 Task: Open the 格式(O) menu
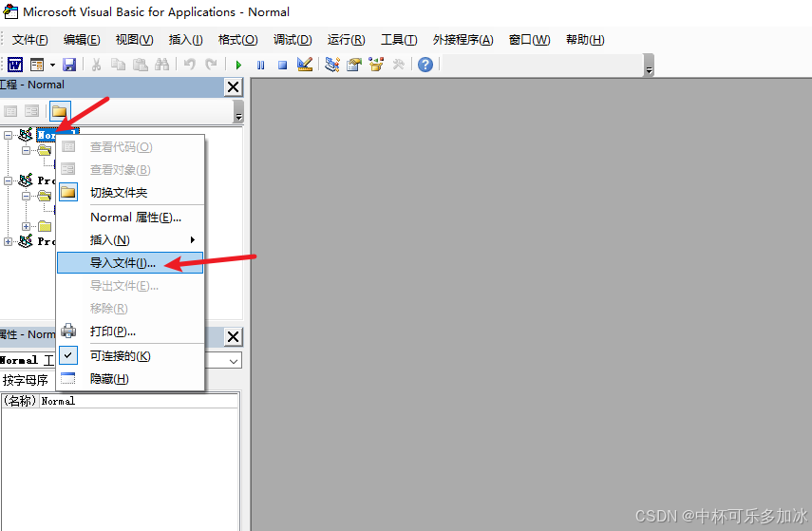point(237,40)
